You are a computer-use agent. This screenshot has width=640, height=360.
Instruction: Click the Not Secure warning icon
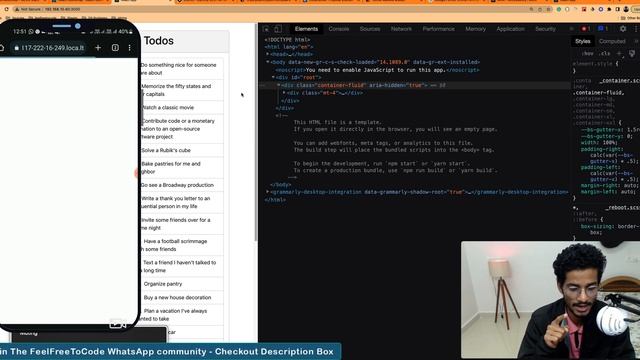(x=17, y=9)
